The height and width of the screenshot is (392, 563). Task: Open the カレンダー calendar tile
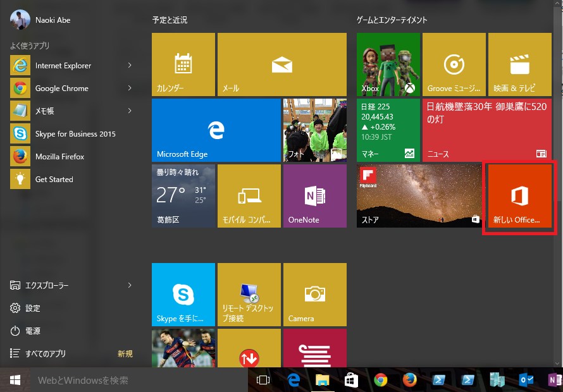[x=183, y=64]
